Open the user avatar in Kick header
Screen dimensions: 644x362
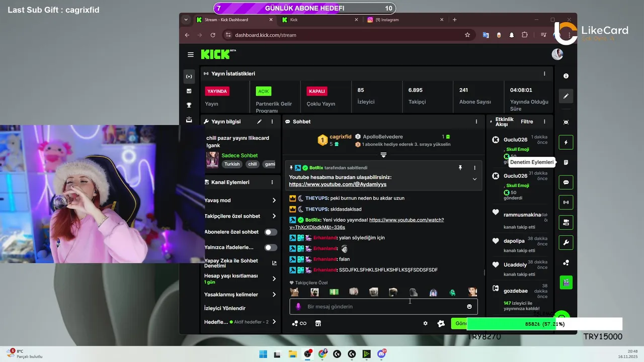pos(557,54)
